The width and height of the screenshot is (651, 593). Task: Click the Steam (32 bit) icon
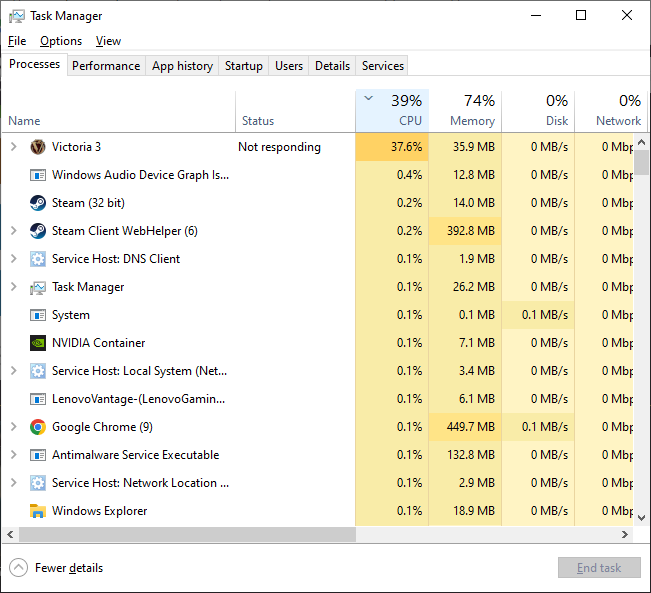click(38, 203)
